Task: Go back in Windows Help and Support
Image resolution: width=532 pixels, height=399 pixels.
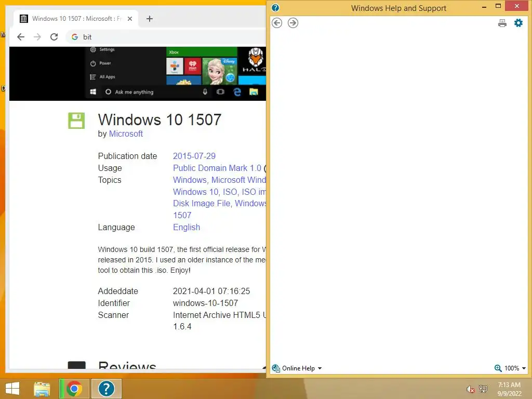Action: 277,23
